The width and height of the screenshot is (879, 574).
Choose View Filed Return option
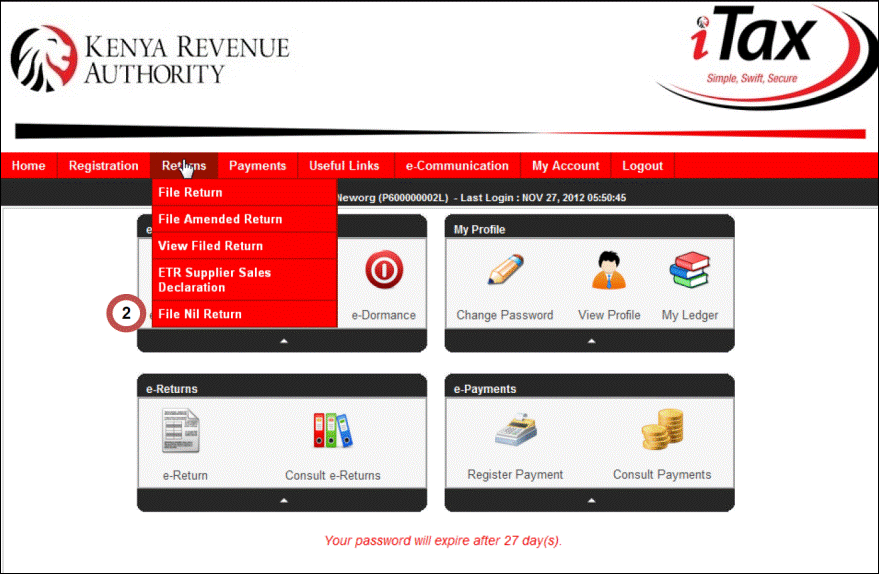(x=244, y=246)
